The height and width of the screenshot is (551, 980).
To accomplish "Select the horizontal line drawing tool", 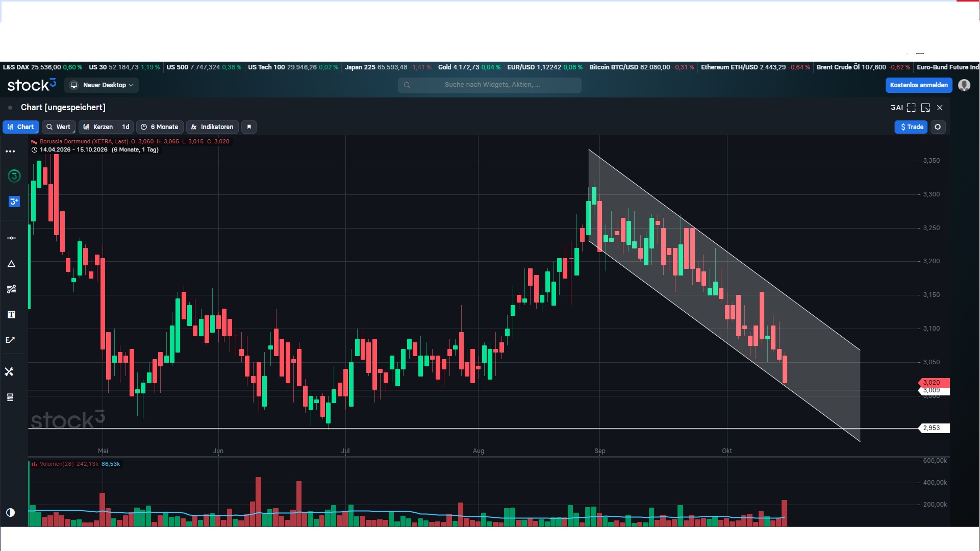I will 11,238.
